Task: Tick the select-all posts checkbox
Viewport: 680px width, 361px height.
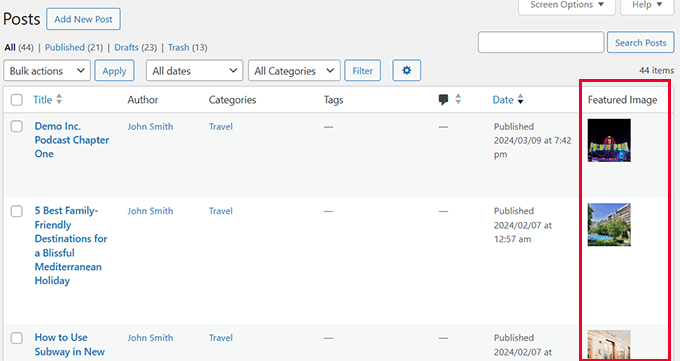Action: tap(16, 100)
